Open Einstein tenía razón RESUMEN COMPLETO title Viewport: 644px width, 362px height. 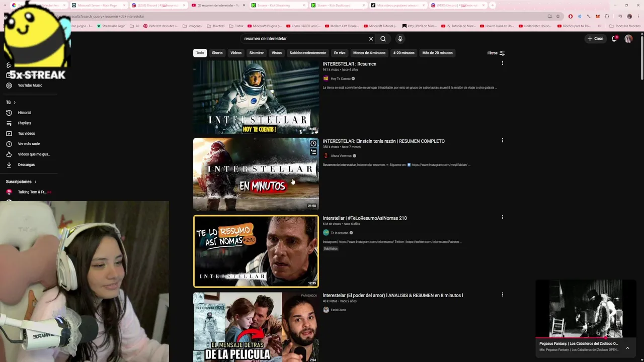click(383, 141)
